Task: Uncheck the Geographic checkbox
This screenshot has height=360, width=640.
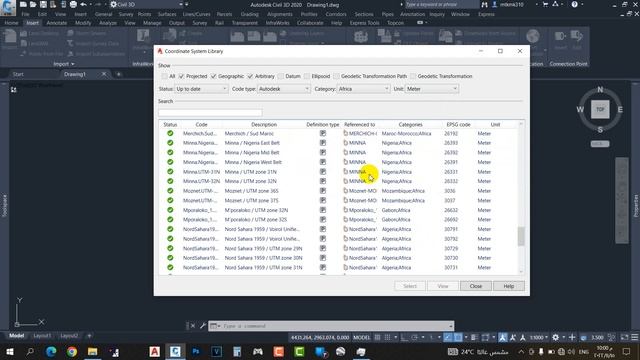Action: 213,76
